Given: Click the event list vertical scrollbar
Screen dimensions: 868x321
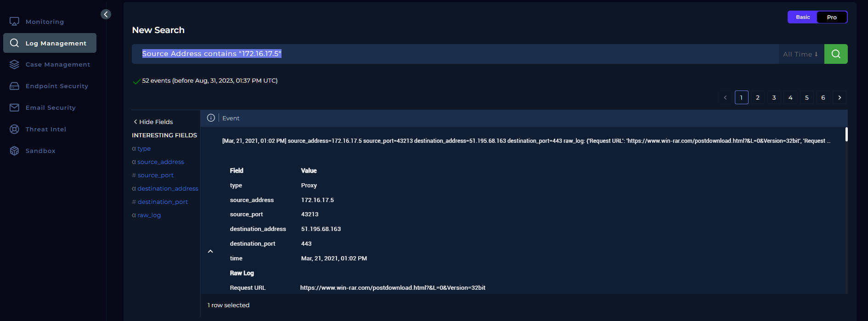Looking at the screenshot, I should tap(846, 135).
